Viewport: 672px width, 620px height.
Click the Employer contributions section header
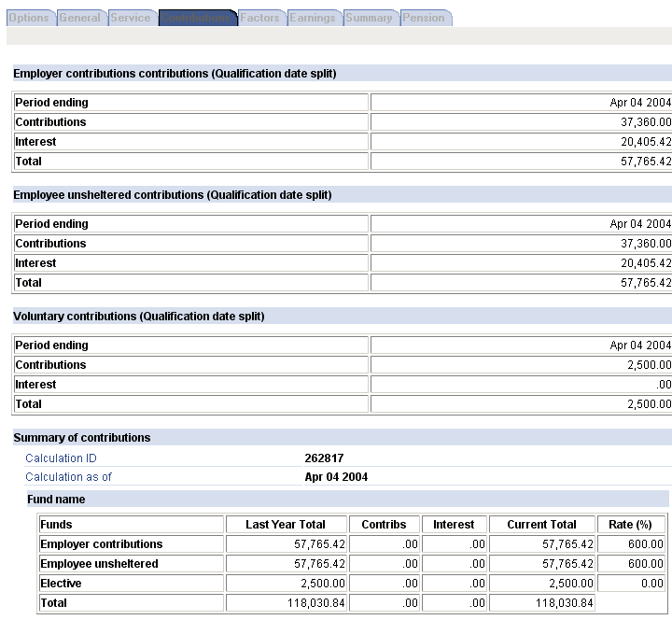(x=175, y=74)
